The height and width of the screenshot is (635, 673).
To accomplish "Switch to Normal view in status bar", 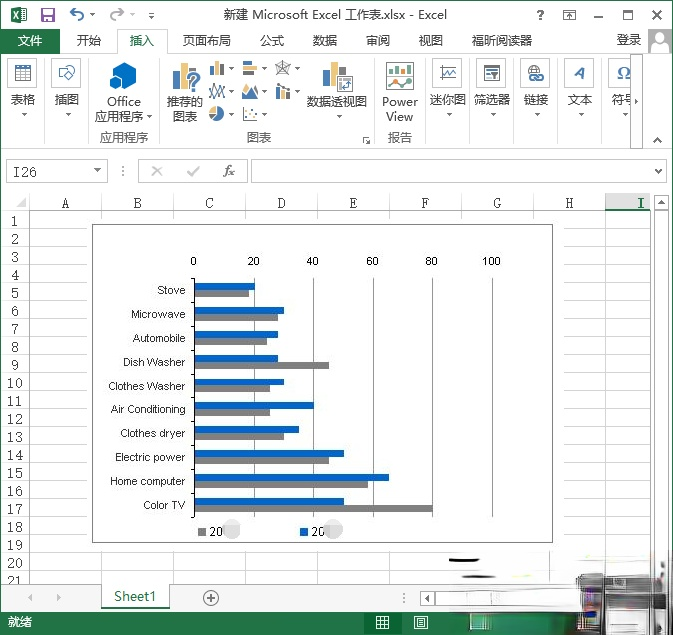I will [382, 622].
